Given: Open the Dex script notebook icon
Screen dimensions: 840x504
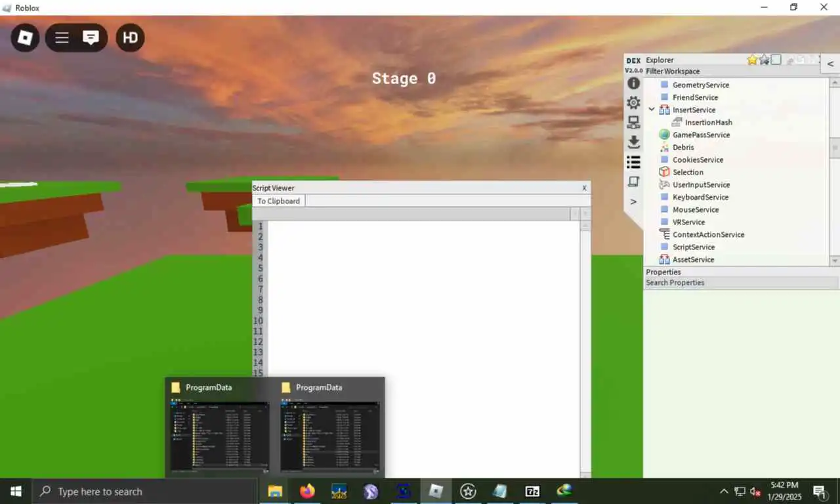Looking at the screenshot, I should (633, 182).
